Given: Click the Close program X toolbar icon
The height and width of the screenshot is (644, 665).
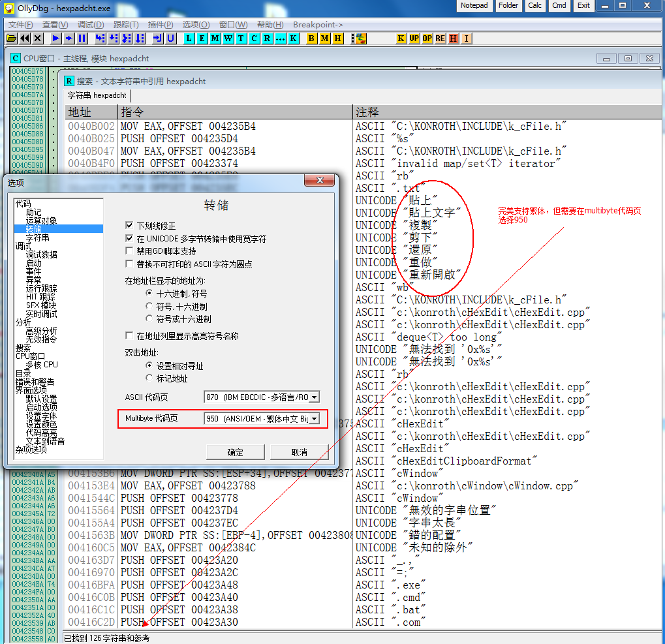Looking at the screenshot, I should (38, 38).
